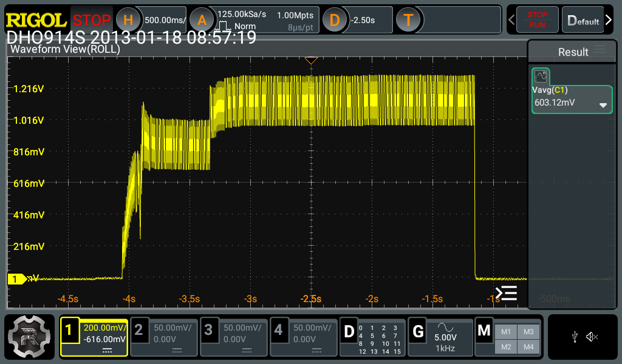Viewport: 622px width, 364px height.
Task: Click the Result panel header
Action: 573,52
